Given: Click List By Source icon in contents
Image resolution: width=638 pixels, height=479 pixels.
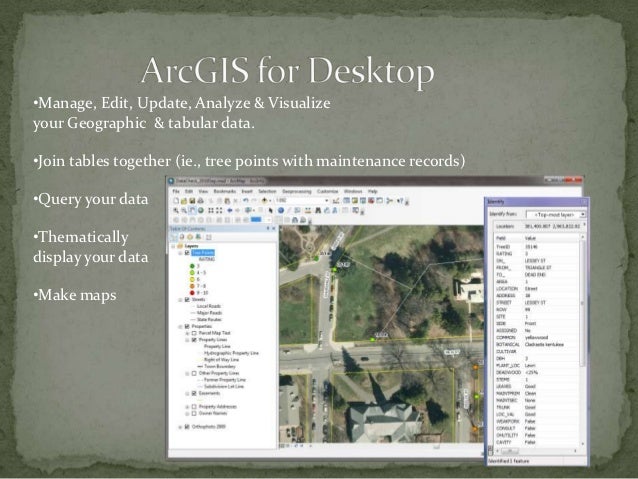Looking at the screenshot, I should point(182,237).
